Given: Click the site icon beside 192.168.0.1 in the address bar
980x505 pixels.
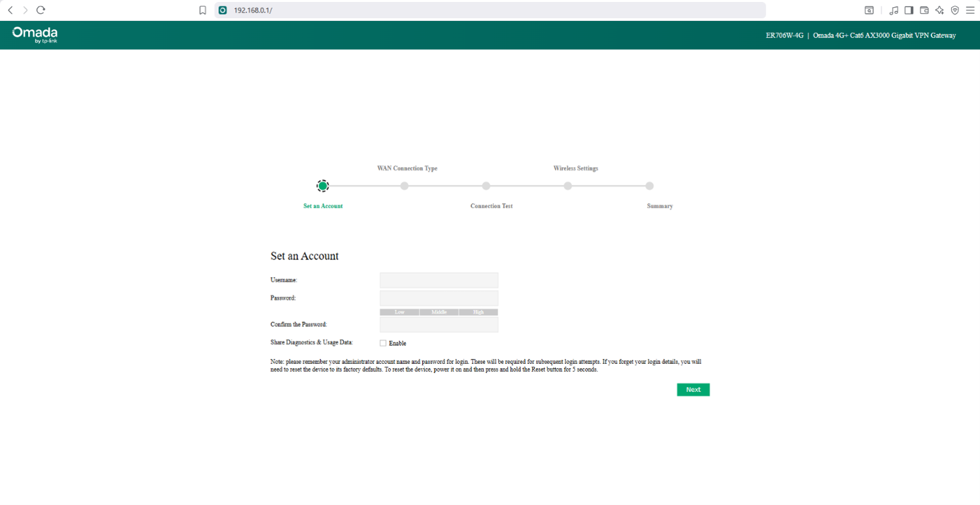Looking at the screenshot, I should [x=222, y=10].
